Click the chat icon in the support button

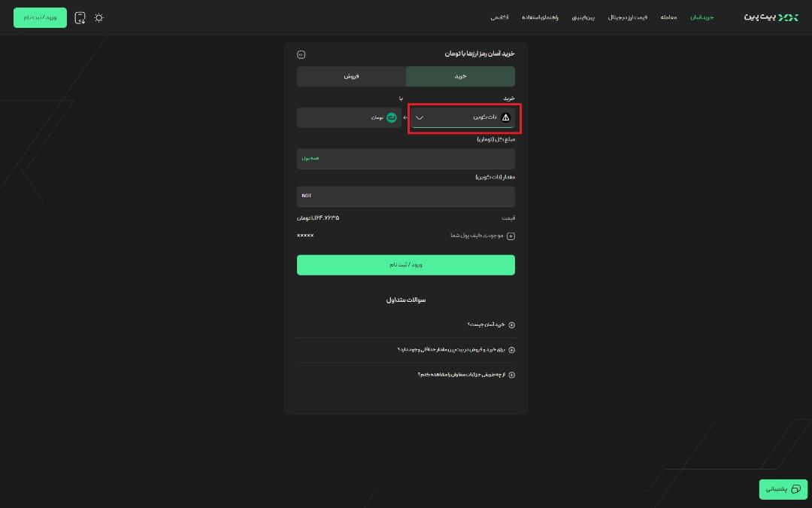(x=796, y=489)
